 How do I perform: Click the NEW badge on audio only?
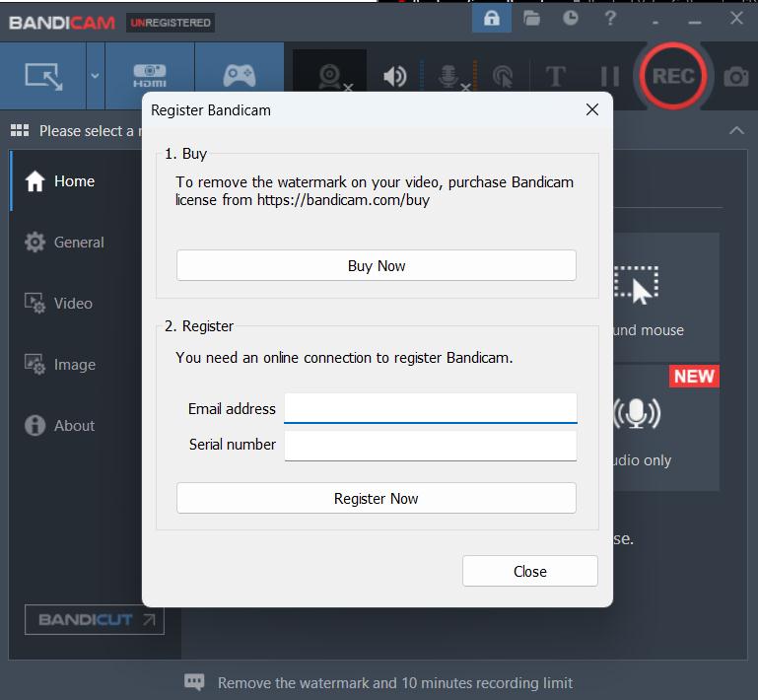coord(694,376)
